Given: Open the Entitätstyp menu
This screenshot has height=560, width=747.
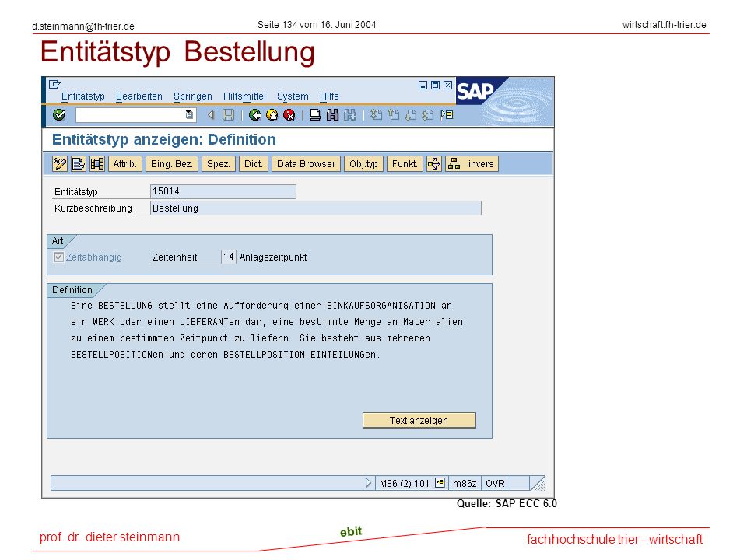Looking at the screenshot, I should (83, 96).
